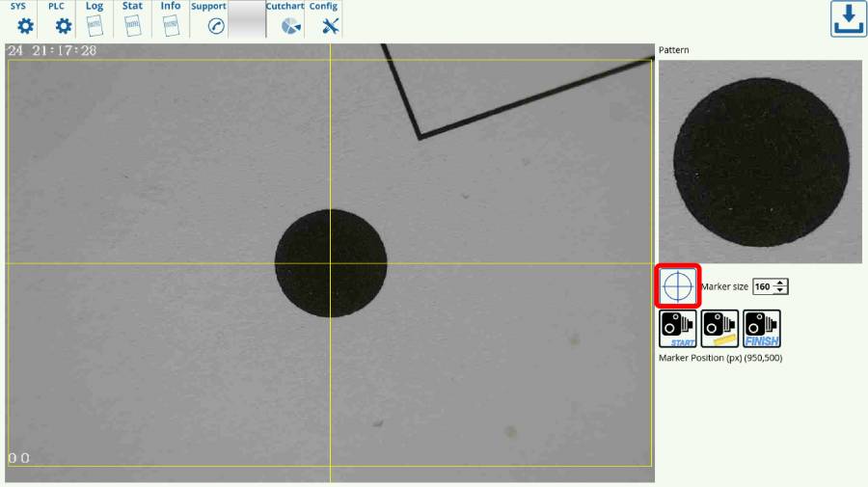Open the Cutchart pie chart icon
Screen dimensions: 868x487
[x=285, y=26]
